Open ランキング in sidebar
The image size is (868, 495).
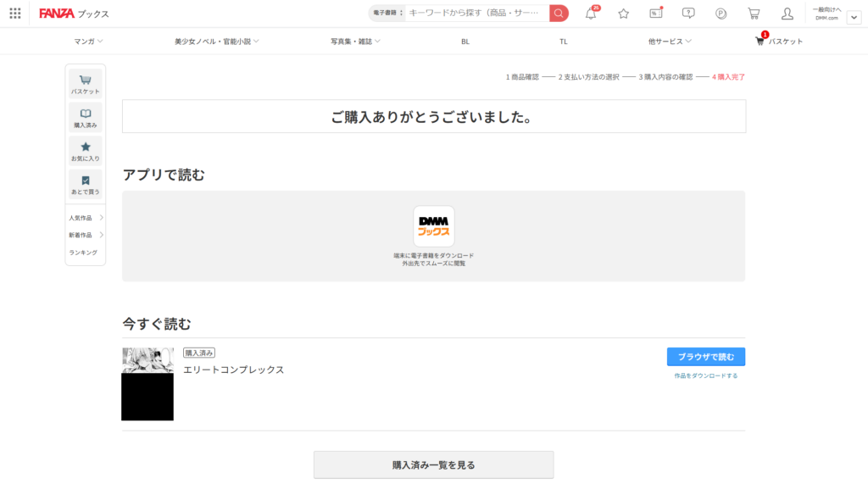(83, 253)
